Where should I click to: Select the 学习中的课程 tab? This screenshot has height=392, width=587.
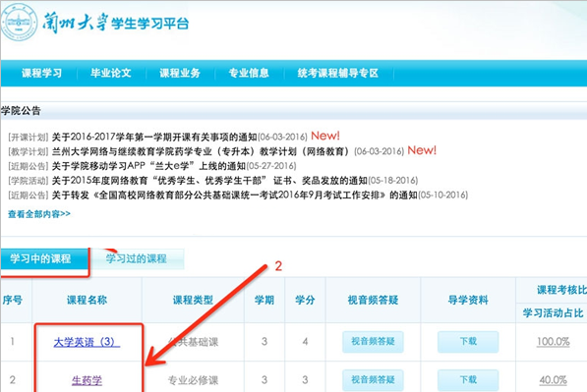coord(44,258)
